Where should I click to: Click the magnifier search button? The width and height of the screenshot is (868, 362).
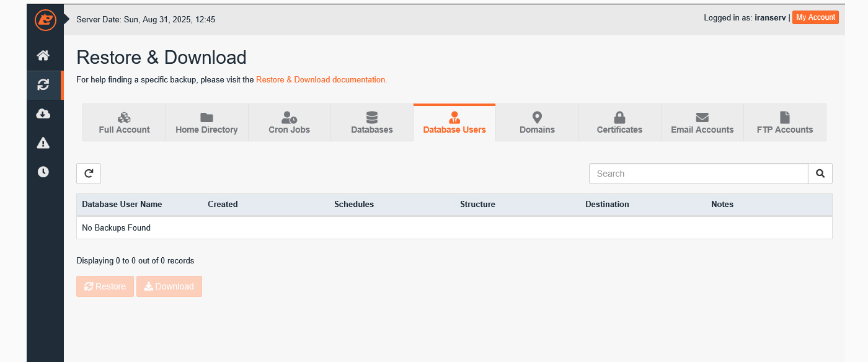click(x=820, y=174)
